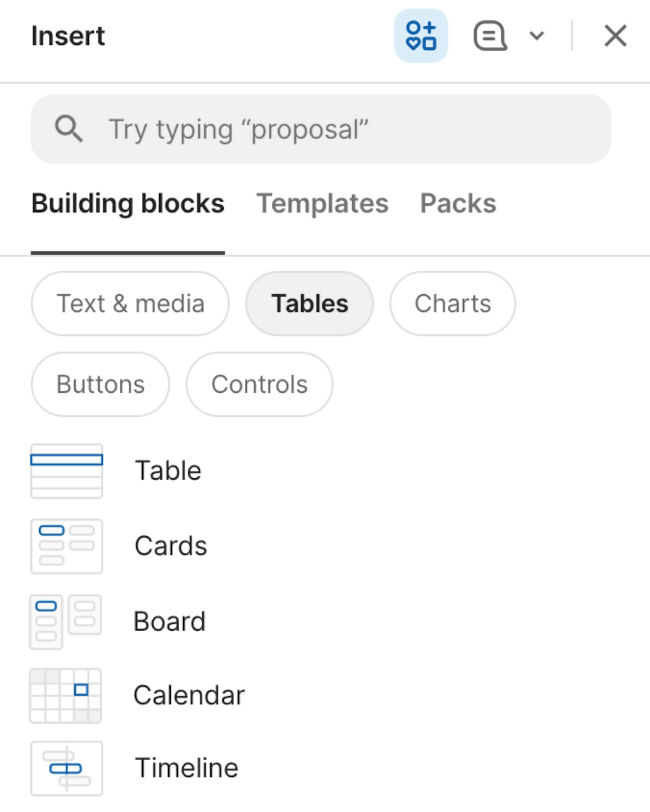Expand the chevron next to comments icon

[537, 36]
